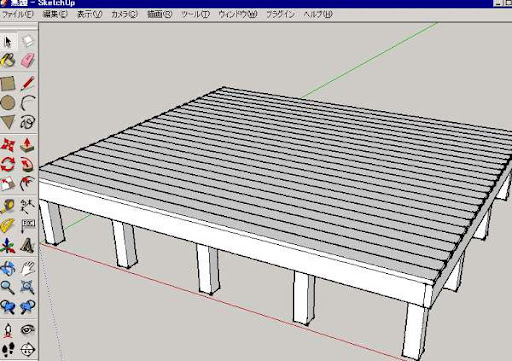Viewport: 512px width, 361px height.
Task: Select the Zoom magnifier tool
Action: [x=8, y=287]
